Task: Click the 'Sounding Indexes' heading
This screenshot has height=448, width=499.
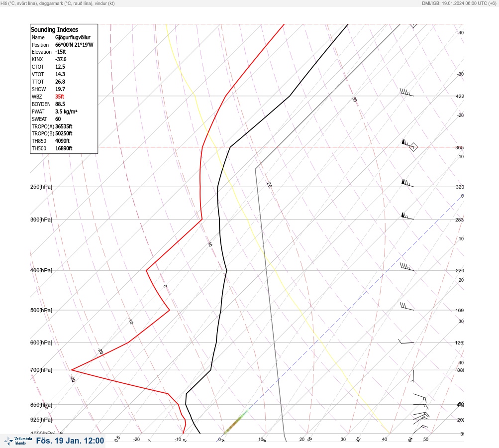Action: (x=54, y=29)
